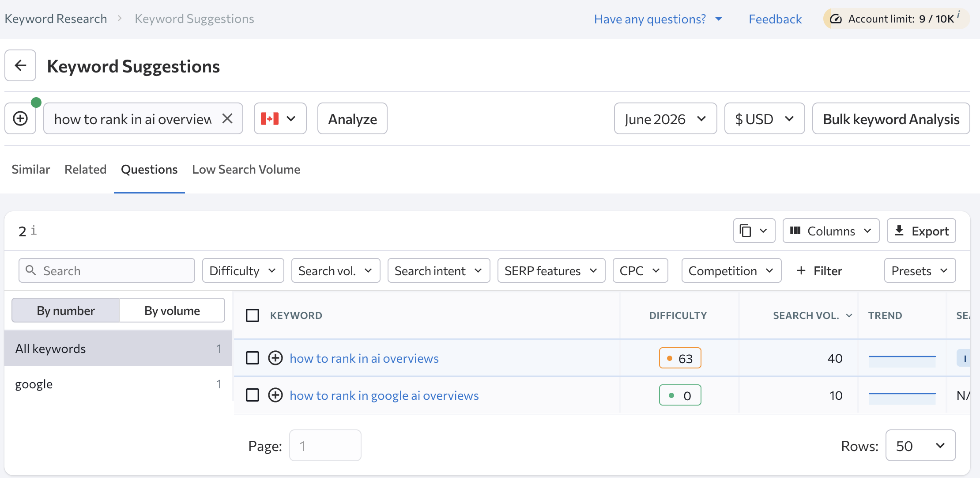
Task: Open the Search intent filter
Action: click(x=439, y=270)
